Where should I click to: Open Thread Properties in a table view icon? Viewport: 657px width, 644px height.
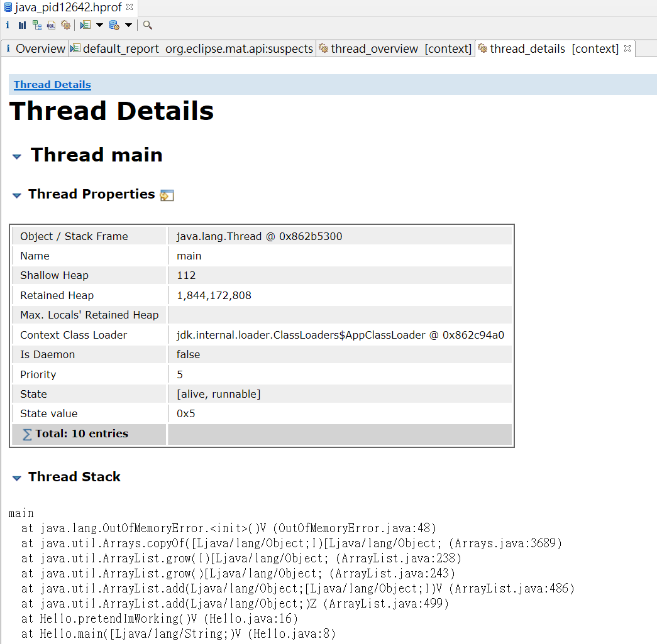(x=166, y=195)
